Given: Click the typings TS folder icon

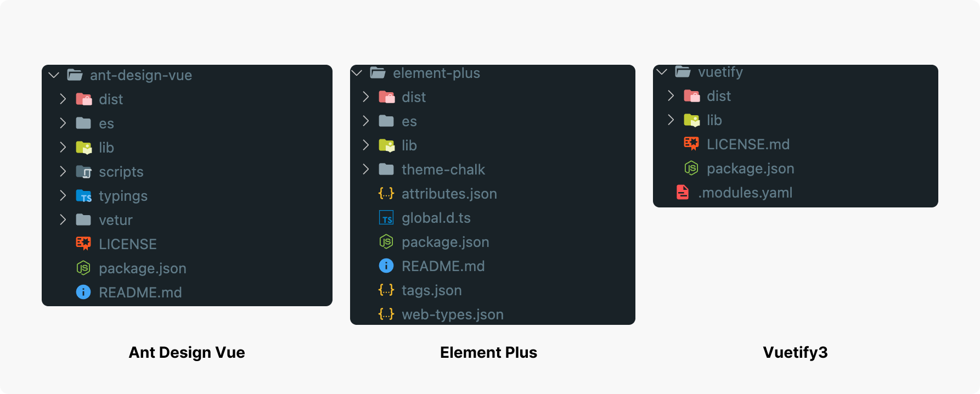Looking at the screenshot, I should [x=83, y=196].
